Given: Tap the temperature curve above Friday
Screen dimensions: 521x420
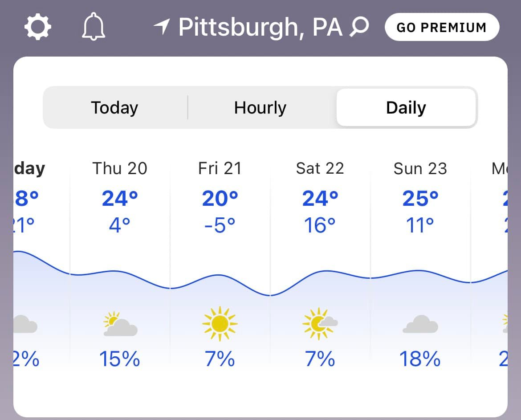Looking at the screenshot, I should pos(220,275).
